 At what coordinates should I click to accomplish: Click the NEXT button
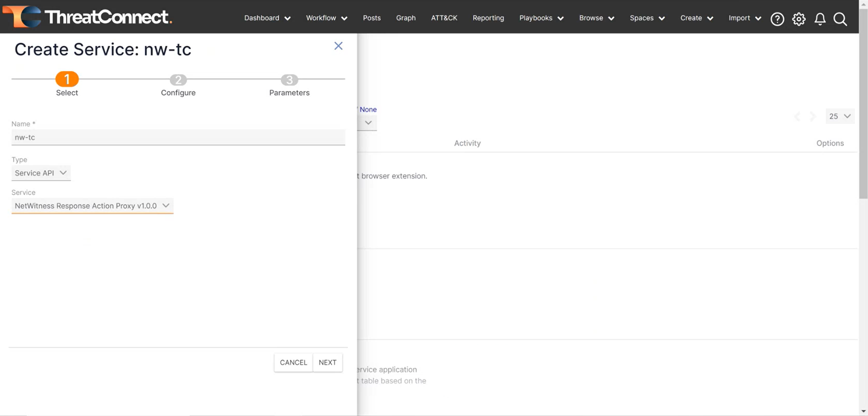click(327, 362)
